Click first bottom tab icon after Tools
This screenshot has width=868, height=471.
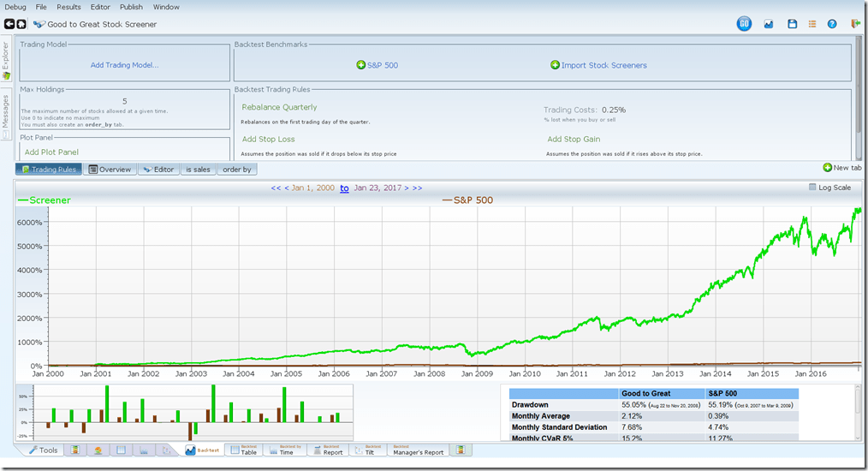coord(75,450)
